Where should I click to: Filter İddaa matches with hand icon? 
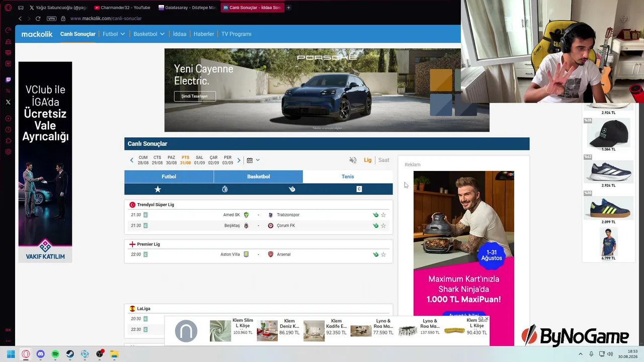click(x=292, y=189)
